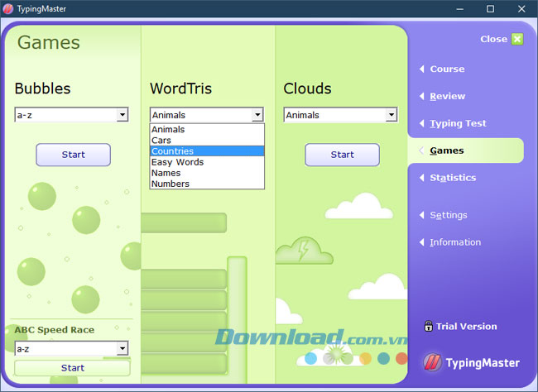538x392 pixels.
Task: Open the Settings section
Action: (448, 215)
